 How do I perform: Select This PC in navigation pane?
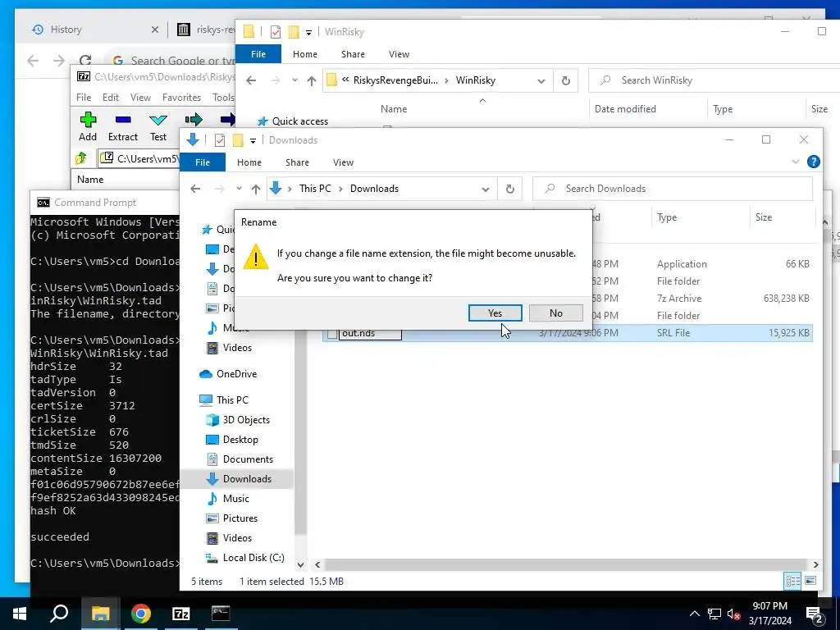point(232,400)
